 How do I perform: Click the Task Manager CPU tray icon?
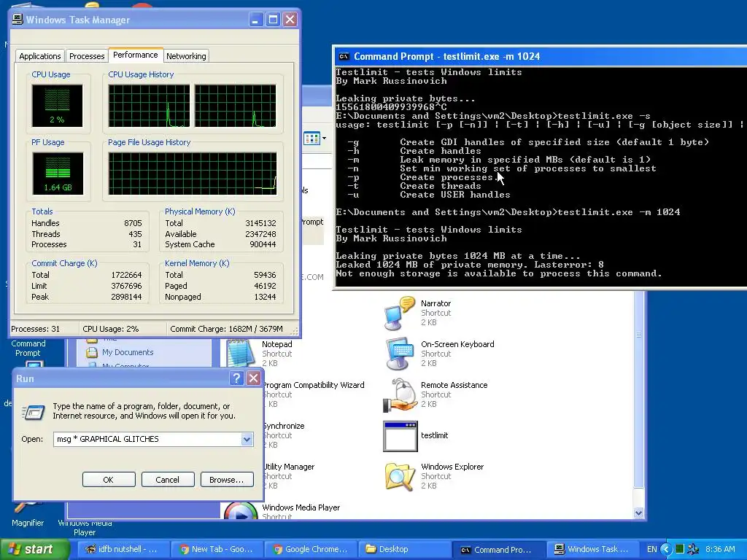click(680, 549)
